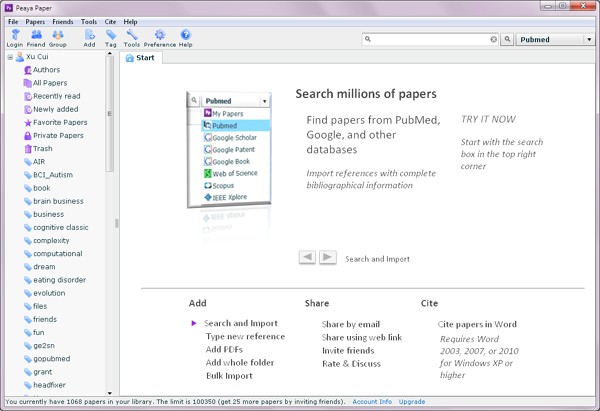Viewport: 600px width, 411px height.
Task: Click the previous slide arrow button
Action: [x=307, y=257]
